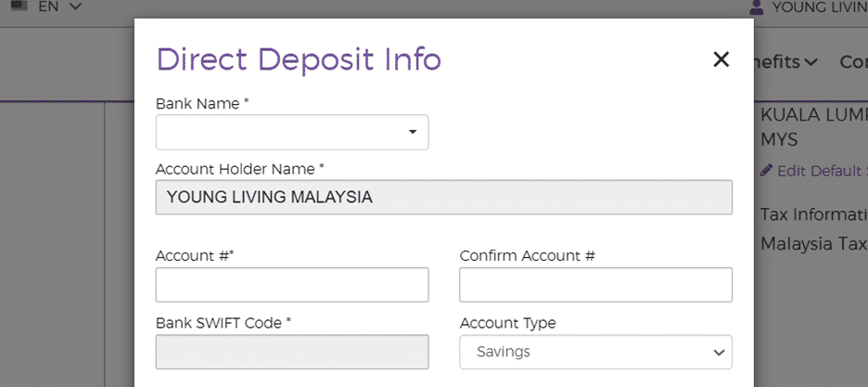Click the Tax Information heading

point(813,214)
